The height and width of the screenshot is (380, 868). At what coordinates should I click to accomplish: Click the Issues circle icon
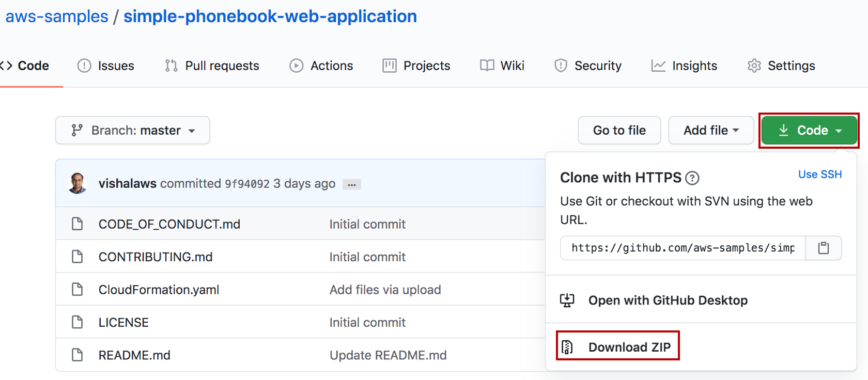tap(84, 66)
